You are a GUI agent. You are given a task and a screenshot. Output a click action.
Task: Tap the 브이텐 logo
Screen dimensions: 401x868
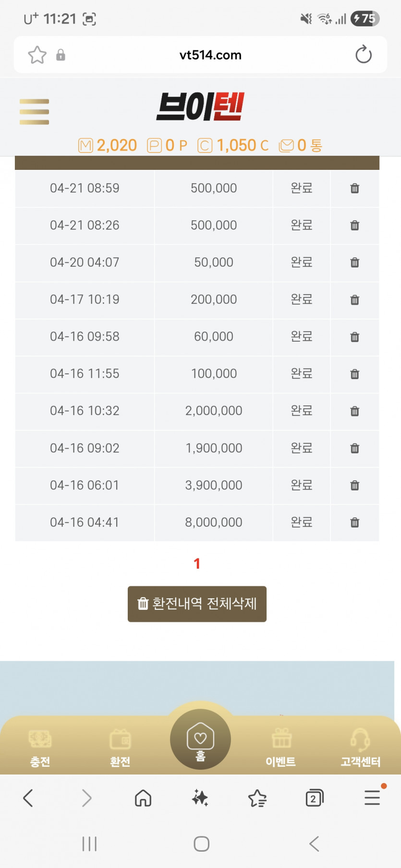point(200,107)
